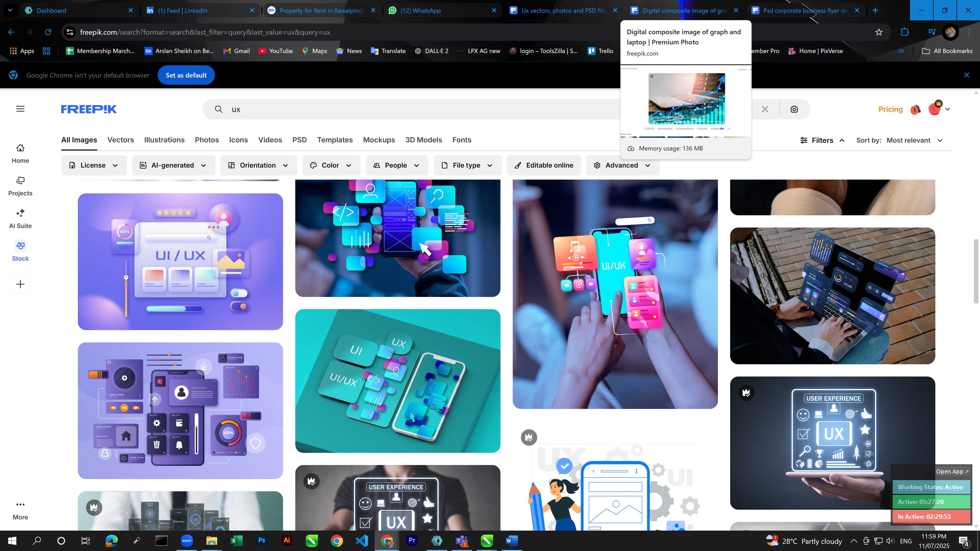
Task: Switch to the Templates tab
Action: click(335, 140)
